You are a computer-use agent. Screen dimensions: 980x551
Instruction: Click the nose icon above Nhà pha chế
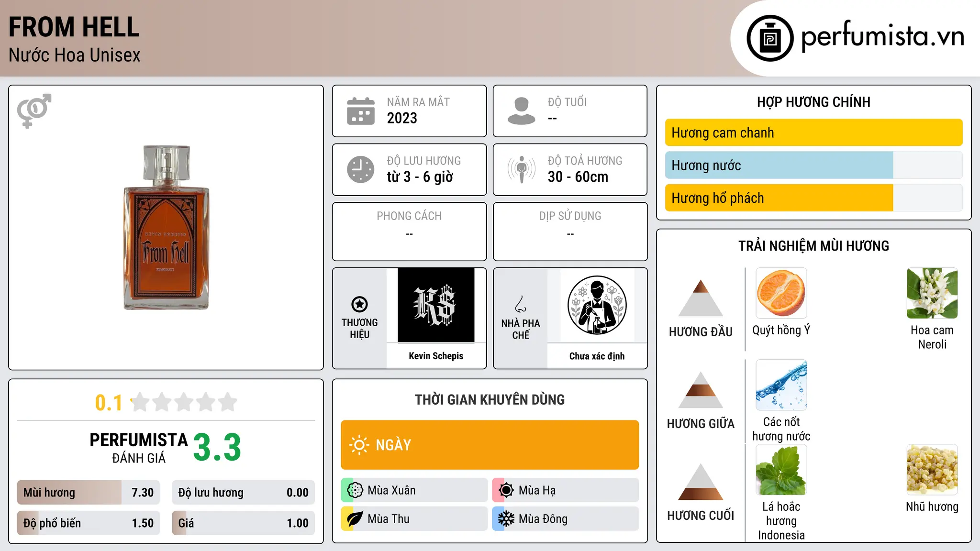click(521, 304)
